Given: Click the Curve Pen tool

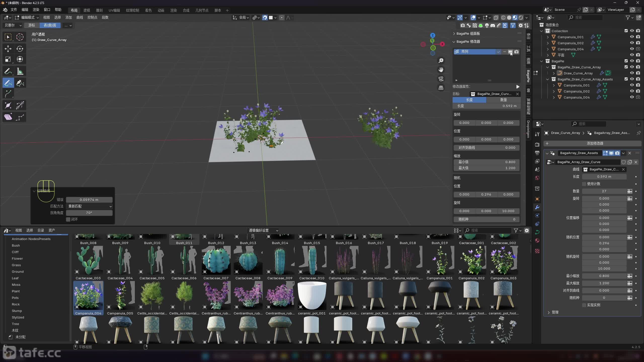Looking at the screenshot, I should pos(20,83).
